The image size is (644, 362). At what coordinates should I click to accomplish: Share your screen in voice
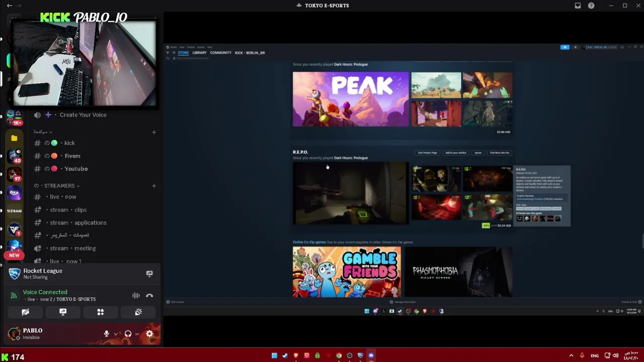click(x=63, y=312)
